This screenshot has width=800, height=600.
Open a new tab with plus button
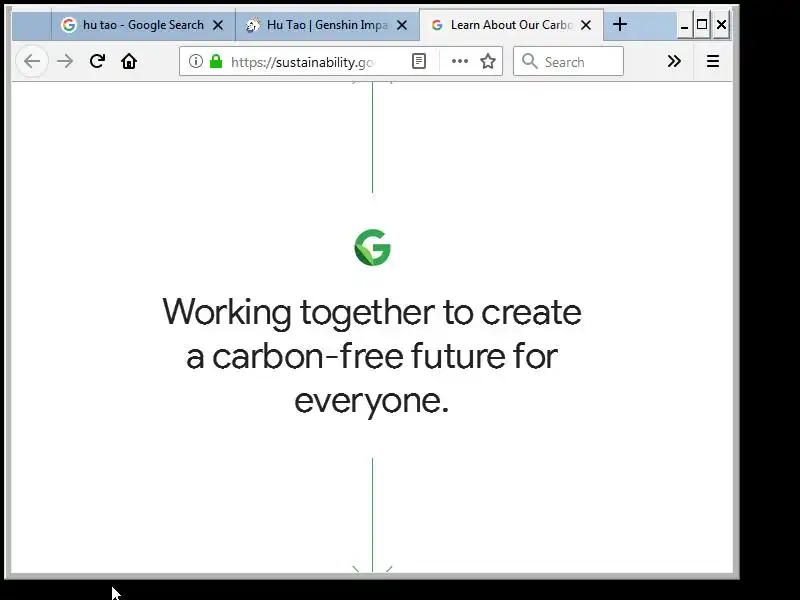pyautogui.click(x=620, y=24)
